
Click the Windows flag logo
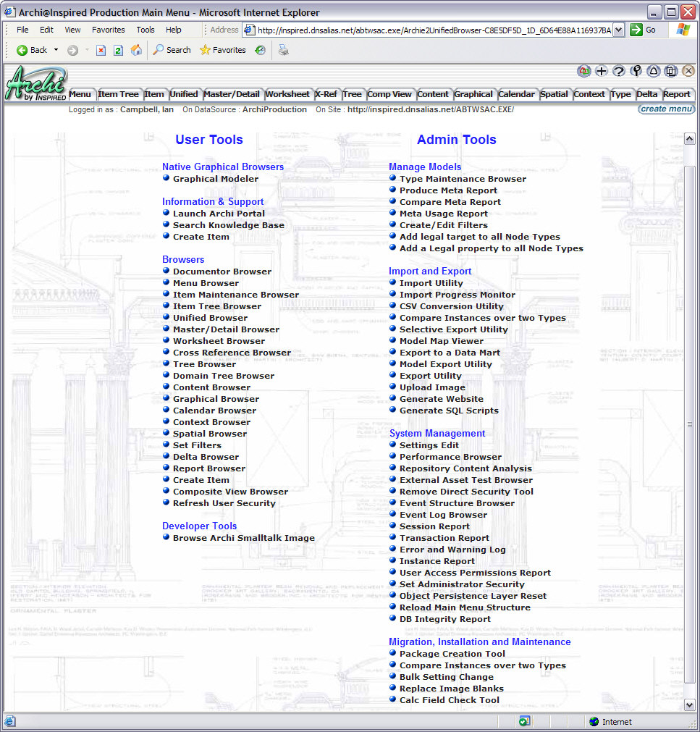tap(683, 30)
